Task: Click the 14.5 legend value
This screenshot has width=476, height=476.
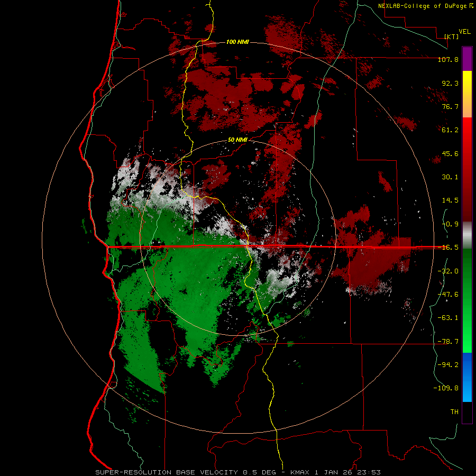Action: click(x=450, y=200)
